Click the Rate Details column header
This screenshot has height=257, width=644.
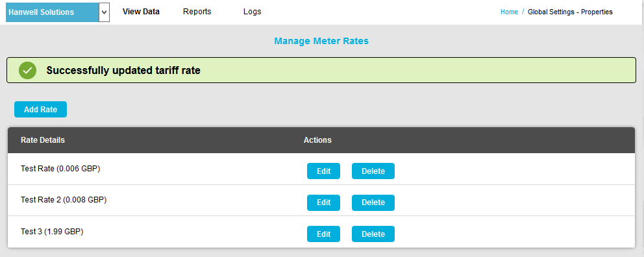click(43, 140)
